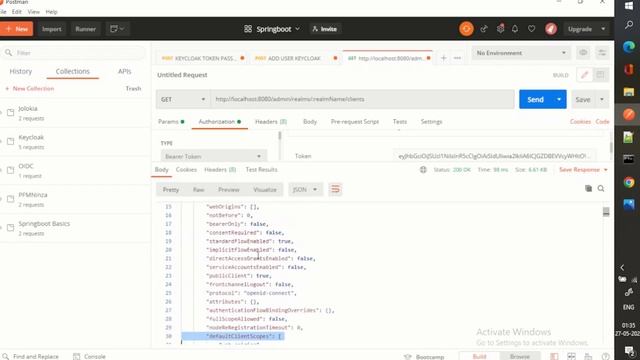Open manage environments settings icon
The image size is (640, 360).
pyautogui.click(x=602, y=53)
